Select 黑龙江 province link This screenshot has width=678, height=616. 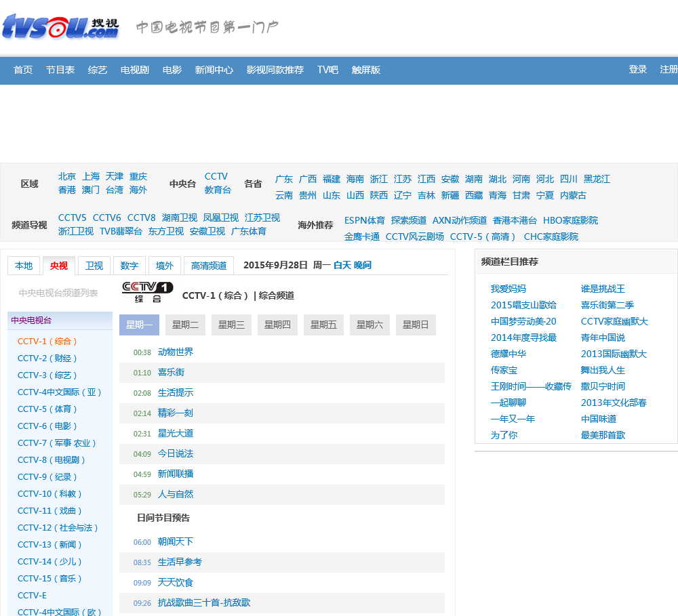tap(597, 179)
